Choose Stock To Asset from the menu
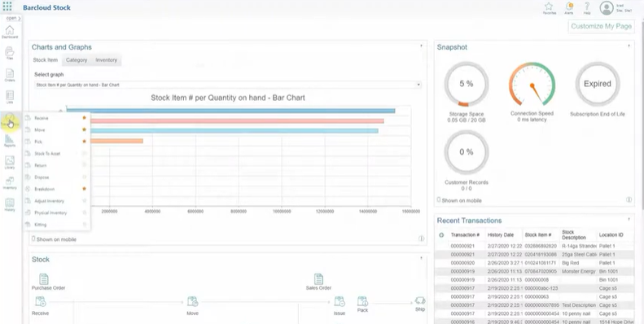Screen dimensions: 644x324 (x=47, y=154)
